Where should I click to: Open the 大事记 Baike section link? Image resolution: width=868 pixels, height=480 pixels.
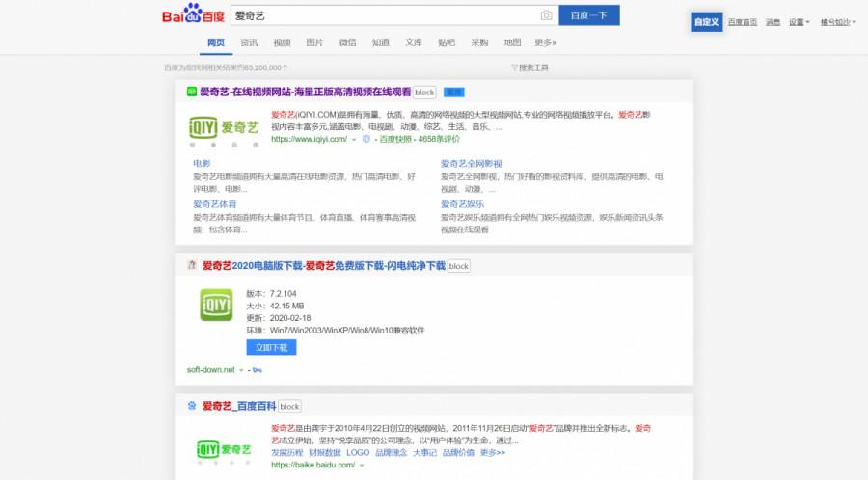pyautogui.click(x=424, y=452)
